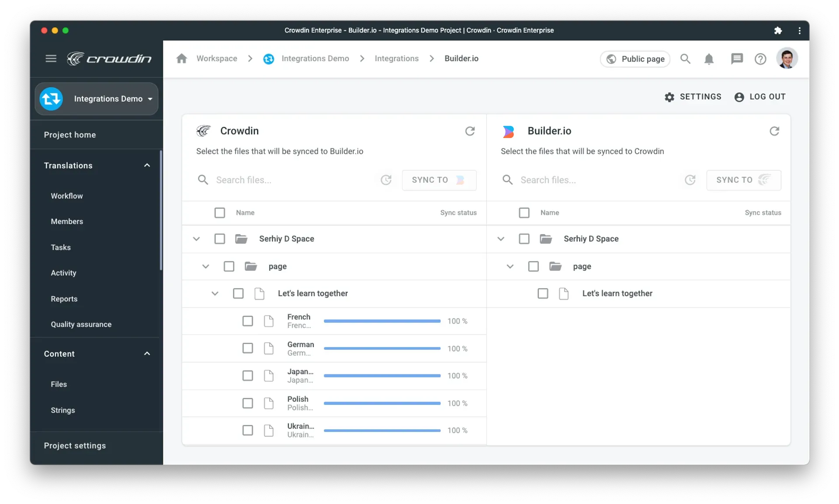Check Let's learn together in the Builder.io panel
The width and height of the screenshot is (839, 504).
543,293
